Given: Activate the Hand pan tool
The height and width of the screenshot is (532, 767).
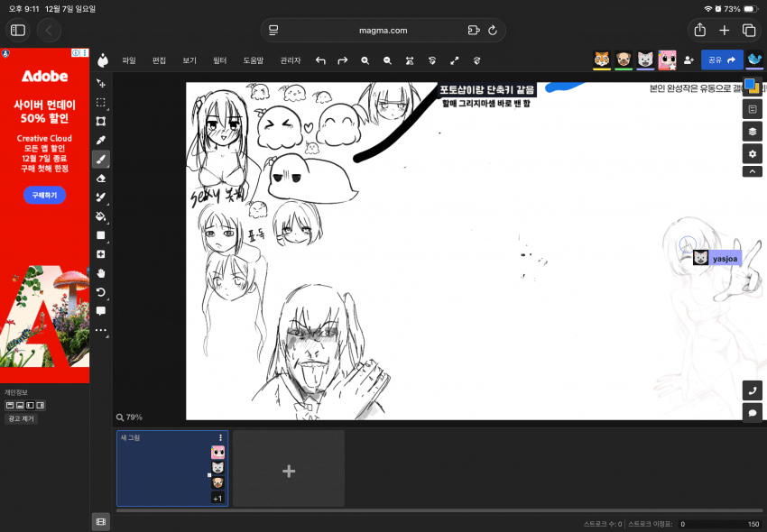Looking at the screenshot, I should coord(101,273).
